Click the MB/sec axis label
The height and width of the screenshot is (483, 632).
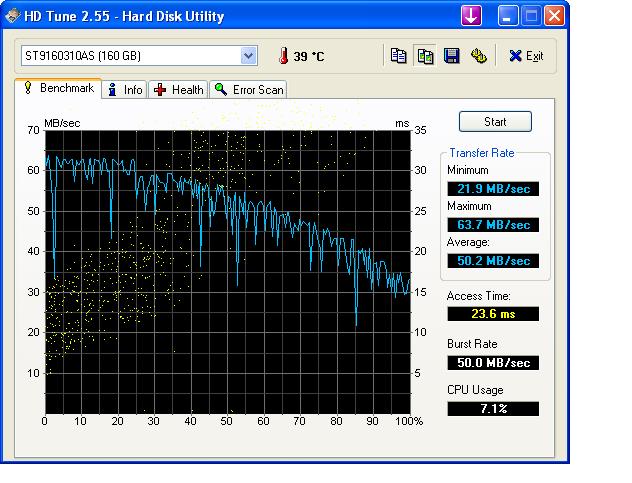(62, 123)
